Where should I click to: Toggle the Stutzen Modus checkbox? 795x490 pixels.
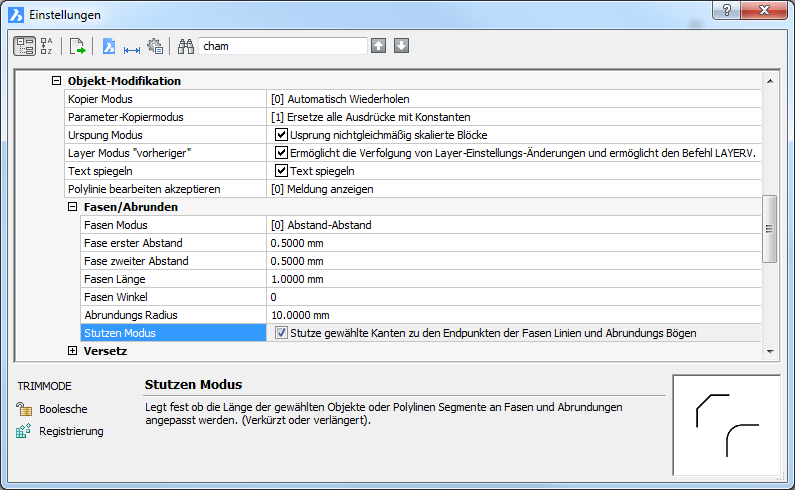[x=281, y=333]
